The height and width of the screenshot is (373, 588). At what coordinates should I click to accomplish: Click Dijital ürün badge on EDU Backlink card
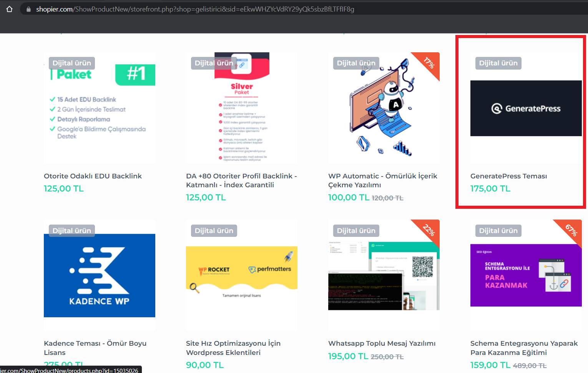[x=72, y=63]
